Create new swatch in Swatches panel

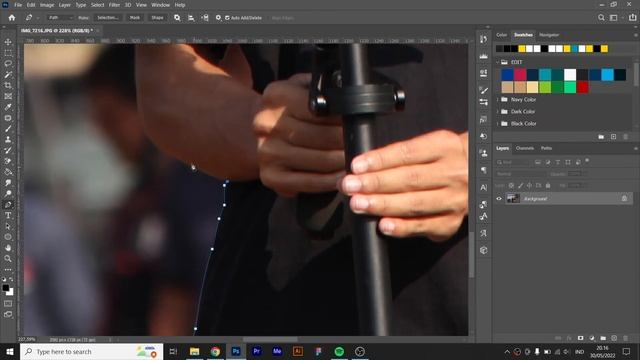613,137
